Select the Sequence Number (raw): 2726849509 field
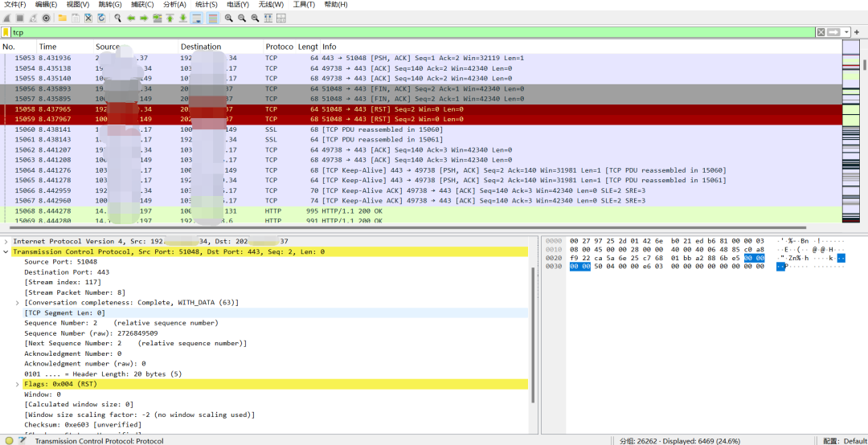The width and height of the screenshot is (868, 445). point(91,333)
